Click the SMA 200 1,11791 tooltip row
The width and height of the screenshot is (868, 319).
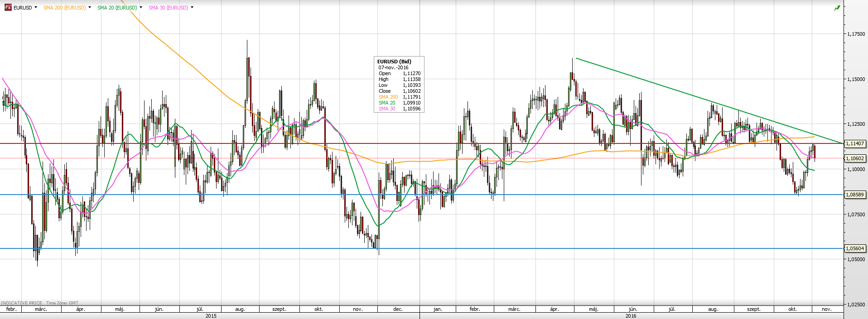pyautogui.click(x=400, y=97)
